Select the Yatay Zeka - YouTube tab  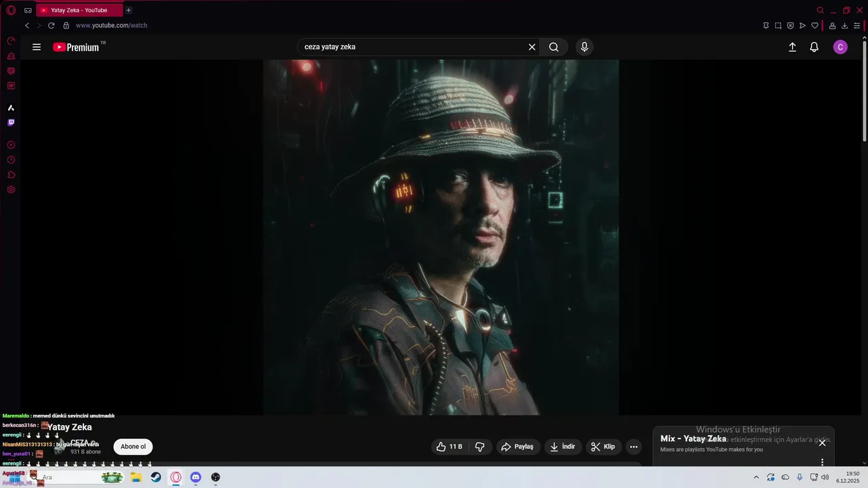[79, 10]
